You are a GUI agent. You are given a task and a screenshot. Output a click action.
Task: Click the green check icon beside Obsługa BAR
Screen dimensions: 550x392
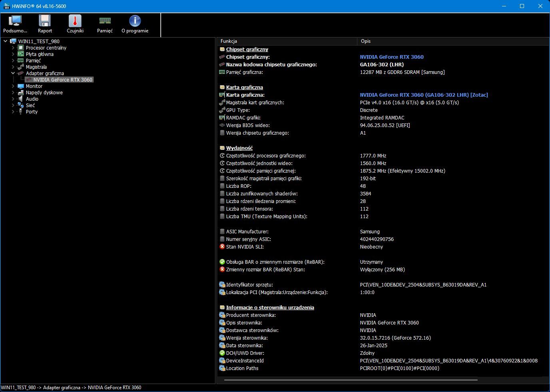(222, 262)
